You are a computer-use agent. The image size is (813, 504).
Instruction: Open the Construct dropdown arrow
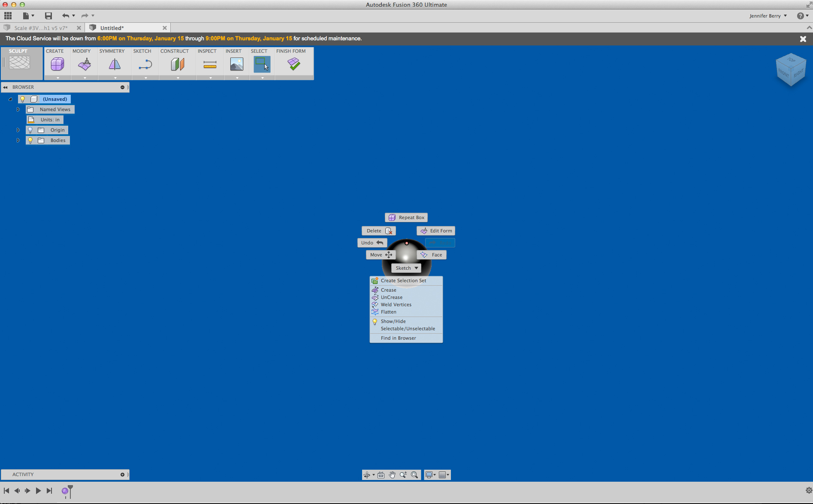pos(178,78)
